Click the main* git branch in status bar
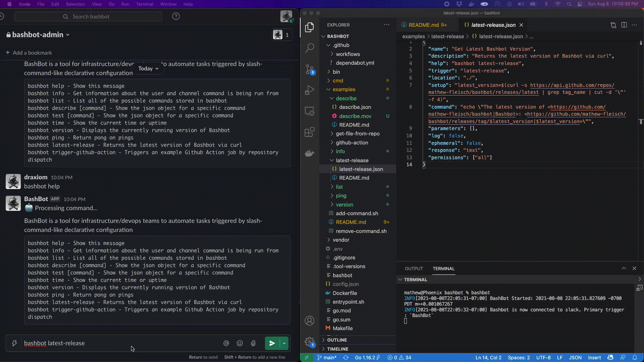The height and width of the screenshot is (362, 644). [327, 358]
